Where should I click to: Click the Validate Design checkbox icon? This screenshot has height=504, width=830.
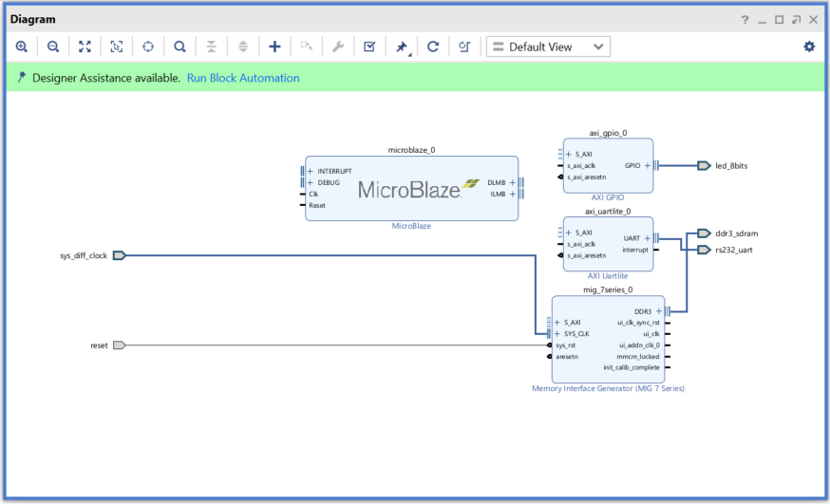(x=369, y=47)
